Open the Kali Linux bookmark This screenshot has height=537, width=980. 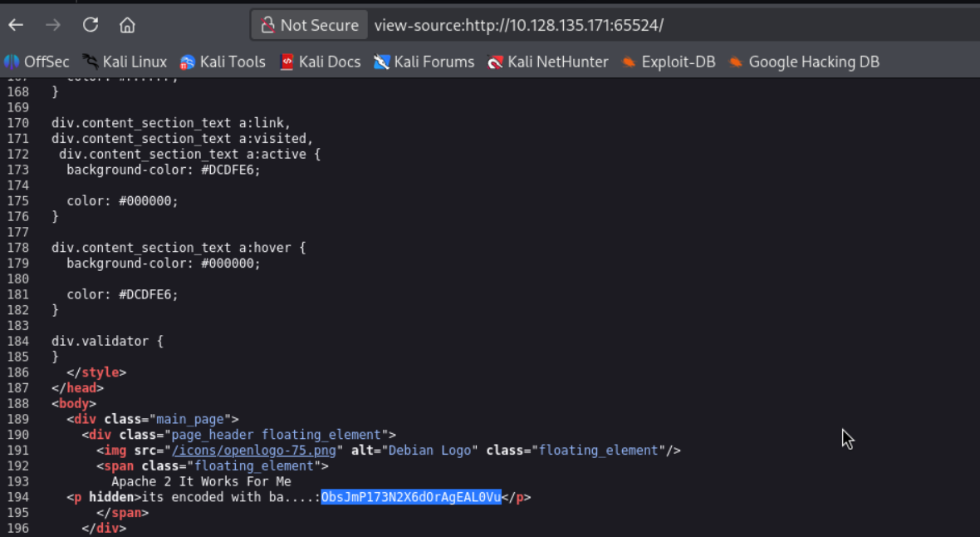click(x=125, y=62)
